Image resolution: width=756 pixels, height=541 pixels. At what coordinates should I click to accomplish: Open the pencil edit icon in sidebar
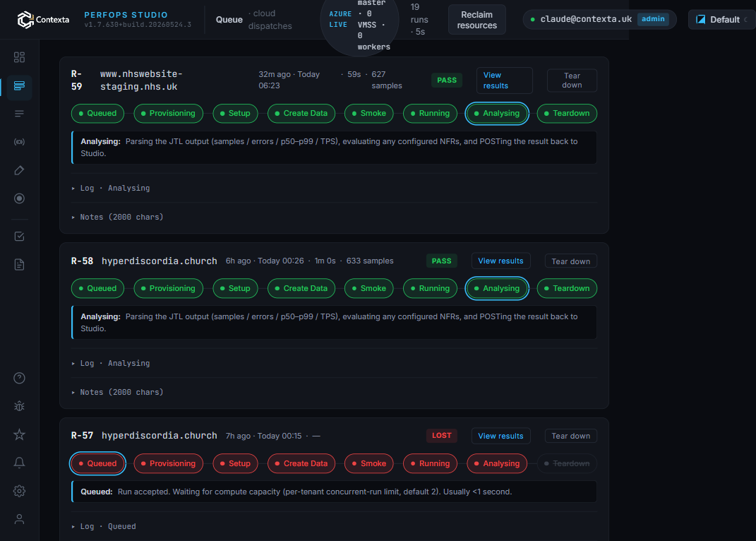click(x=19, y=170)
